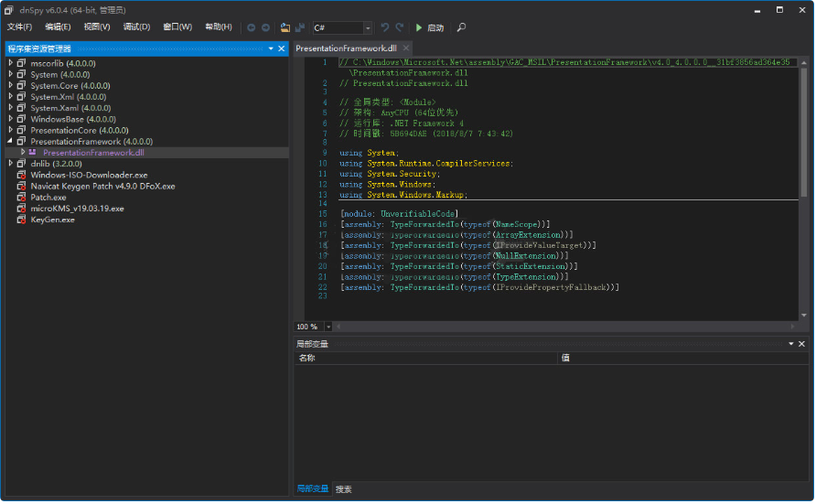This screenshot has width=816, height=504.
Task: Click the Undo toolbar icon
Action: pyautogui.click(x=385, y=27)
